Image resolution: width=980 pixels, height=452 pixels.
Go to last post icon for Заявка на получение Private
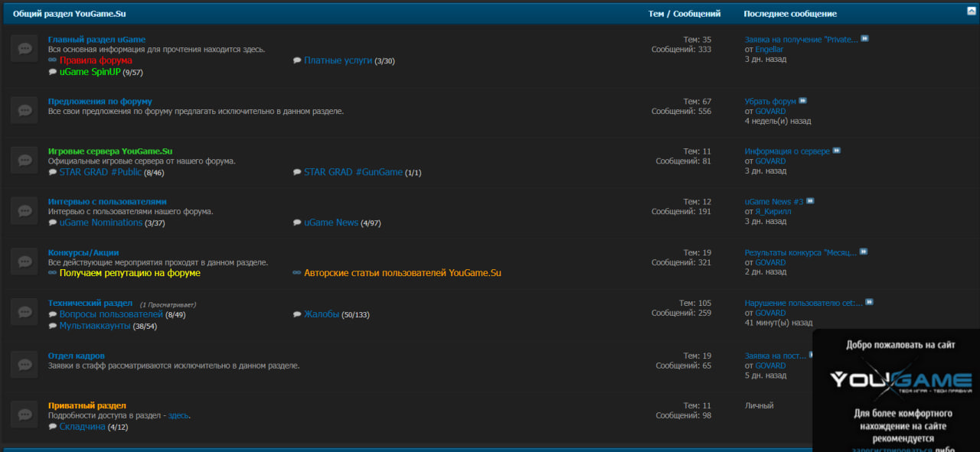click(864, 39)
